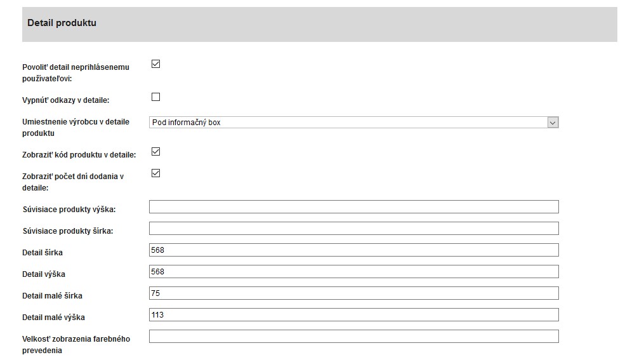
Task: Select the 'Detail výška' input field
Action: coord(353,272)
